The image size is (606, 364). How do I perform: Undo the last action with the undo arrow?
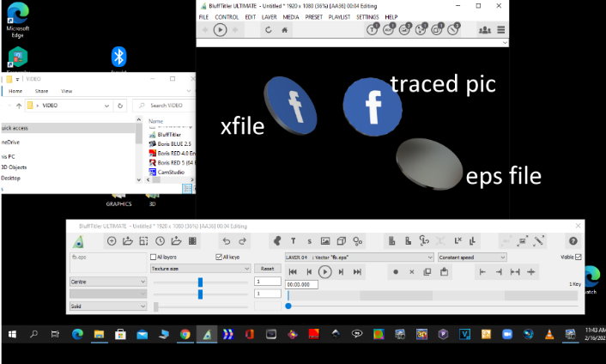pos(227,241)
